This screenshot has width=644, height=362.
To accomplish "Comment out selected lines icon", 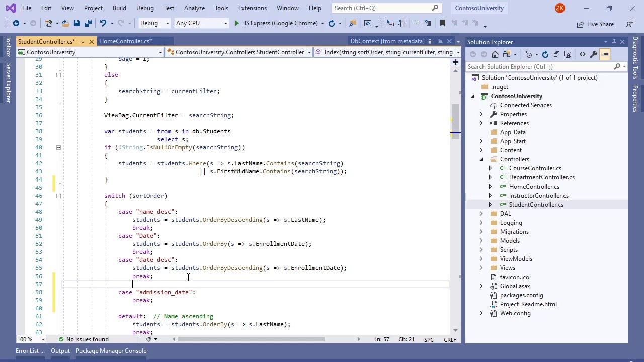I will (416, 23).
